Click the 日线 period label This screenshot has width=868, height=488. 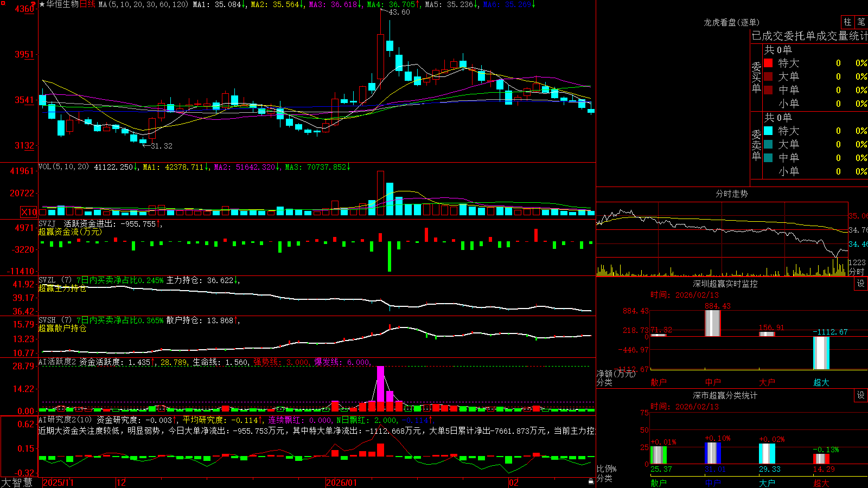[x=87, y=4]
